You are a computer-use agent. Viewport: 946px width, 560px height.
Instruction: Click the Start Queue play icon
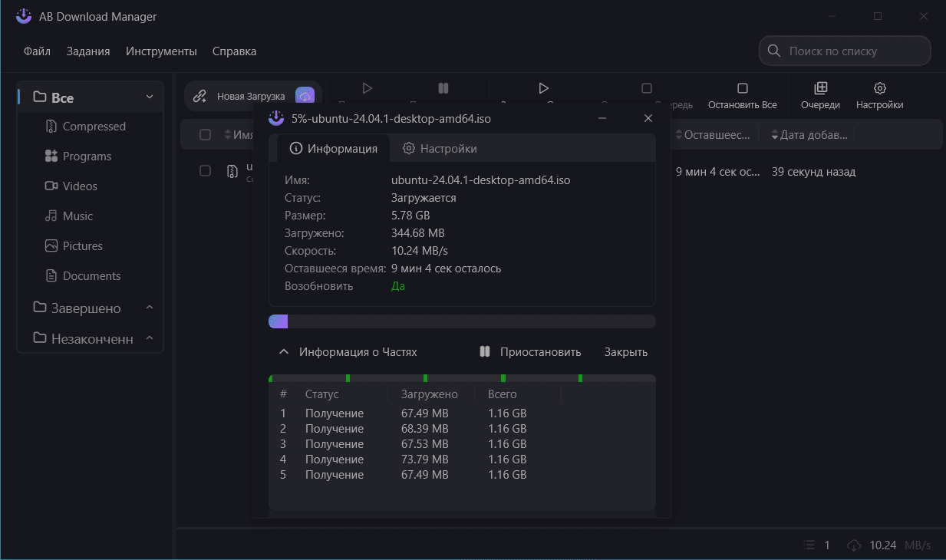tap(543, 88)
